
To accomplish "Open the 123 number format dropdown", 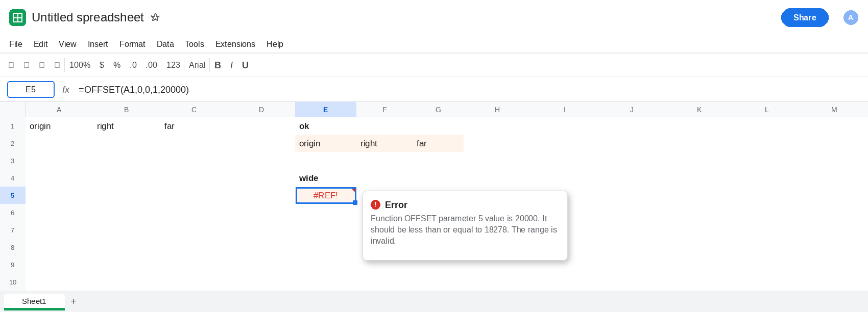I will [173, 65].
